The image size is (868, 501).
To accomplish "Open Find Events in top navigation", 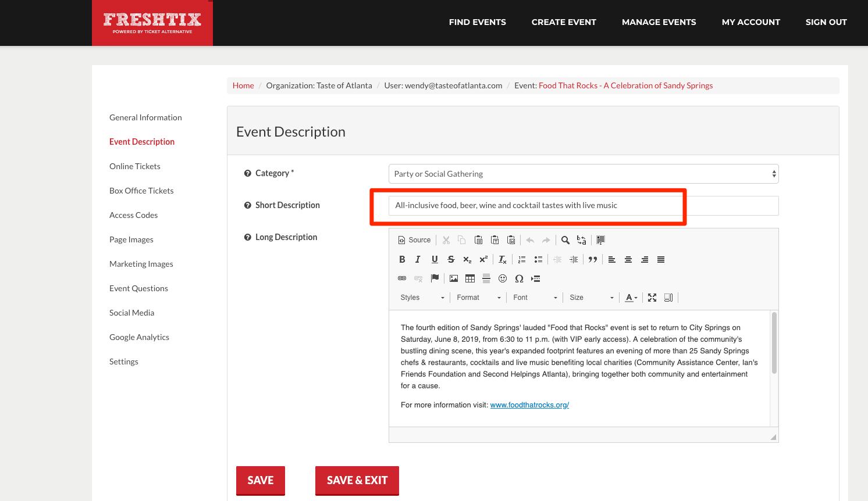I will click(478, 22).
